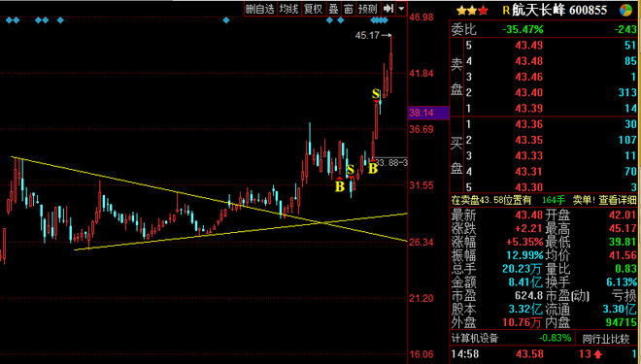Open the 计算机设备 sector link
The height and width of the screenshot is (364, 641).
click(x=475, y=338)
